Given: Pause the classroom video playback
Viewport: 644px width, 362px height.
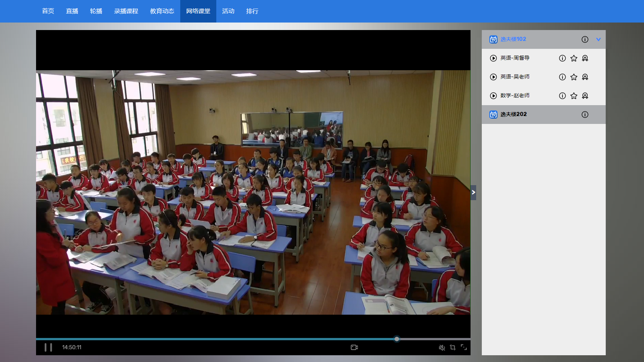Looking at the screenshot, I should pyautogui.click(x=48, y=347).
